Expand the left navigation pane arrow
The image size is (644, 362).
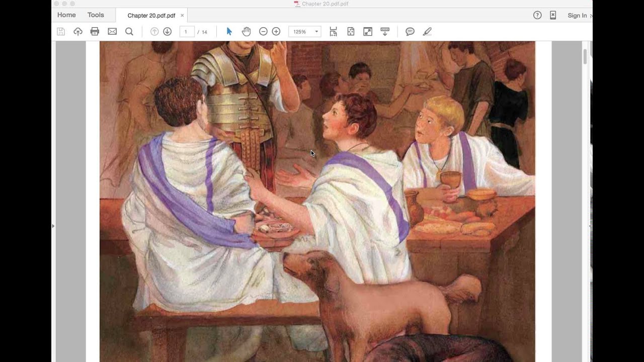click(x=53, y=226)
